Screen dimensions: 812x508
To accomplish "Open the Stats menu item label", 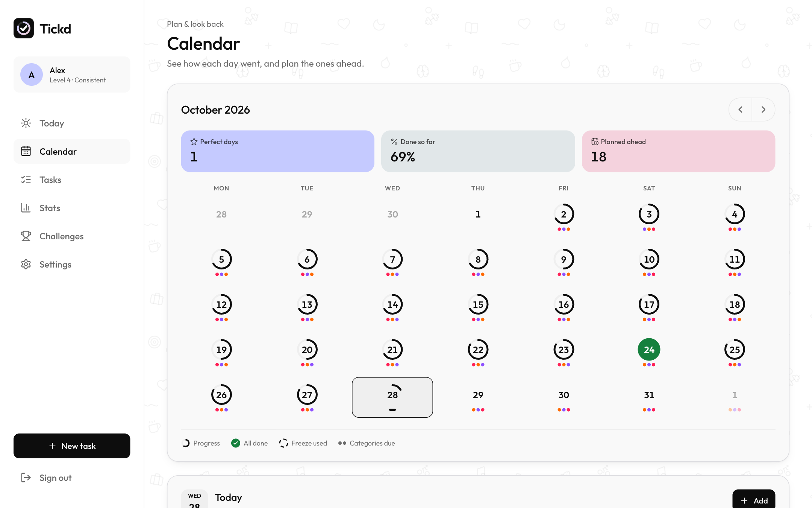I will click(x=50, y=208).
